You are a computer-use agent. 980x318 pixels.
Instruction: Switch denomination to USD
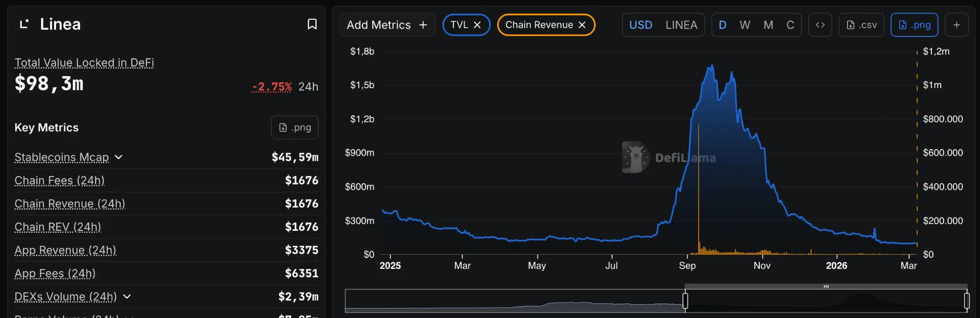pyautogui.click(x=640, y=25)
